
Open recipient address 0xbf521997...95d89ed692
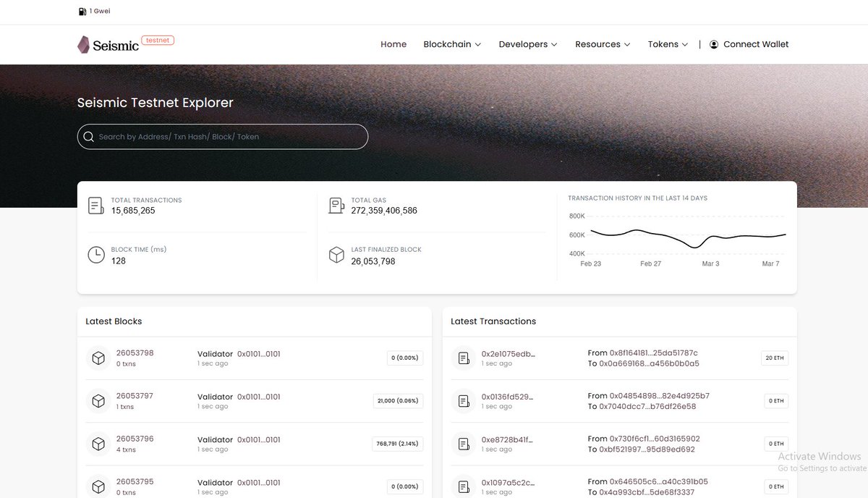[647, 450]
